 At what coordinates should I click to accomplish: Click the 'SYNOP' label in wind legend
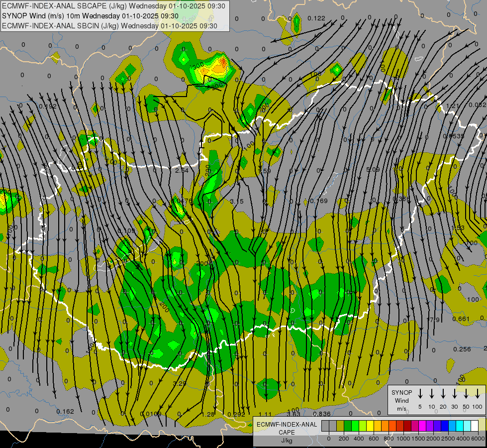click(401, 392)
